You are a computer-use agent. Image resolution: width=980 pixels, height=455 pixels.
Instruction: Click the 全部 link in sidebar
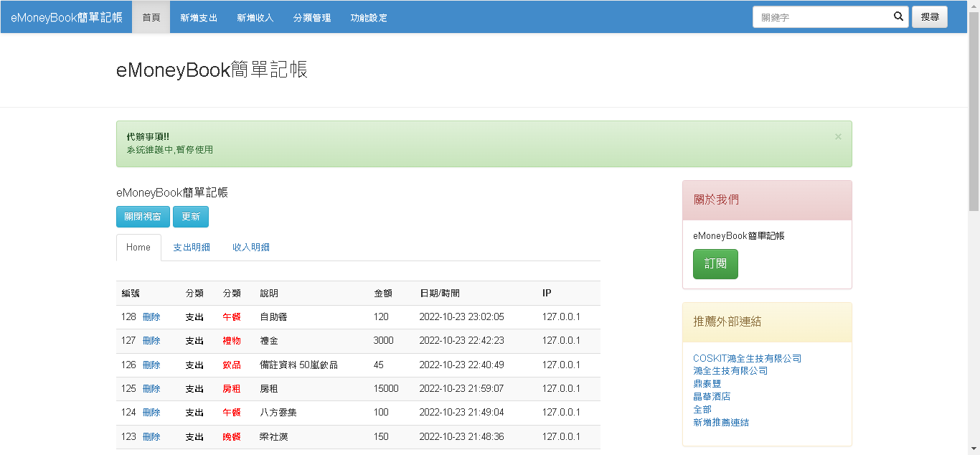pyautogui.click(x=702, y=409)
